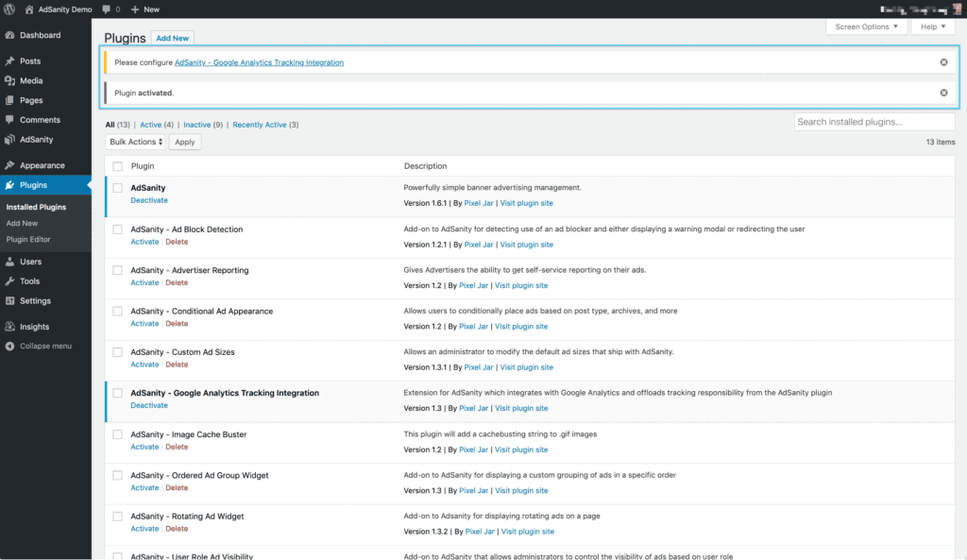
Task: Click the Apply button
Action: (184, 142)
